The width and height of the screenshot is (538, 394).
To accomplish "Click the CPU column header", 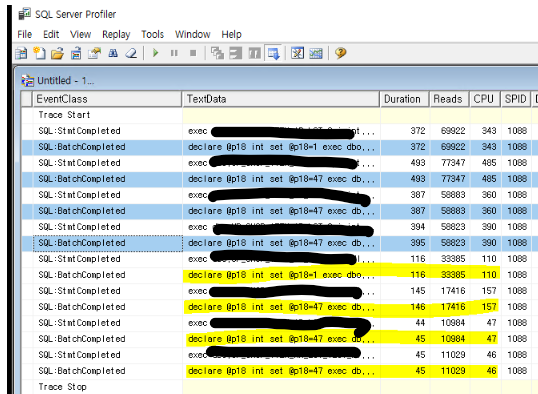I will (485, 99).
